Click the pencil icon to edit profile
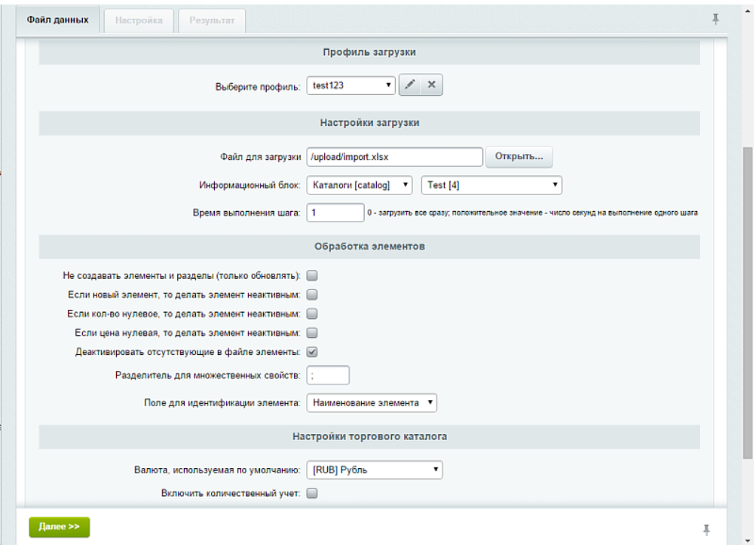 [409, 85]
